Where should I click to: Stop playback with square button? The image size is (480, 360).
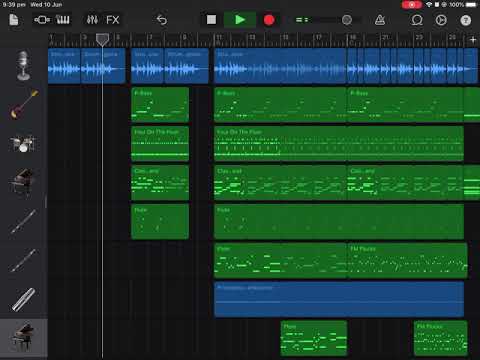211,20
